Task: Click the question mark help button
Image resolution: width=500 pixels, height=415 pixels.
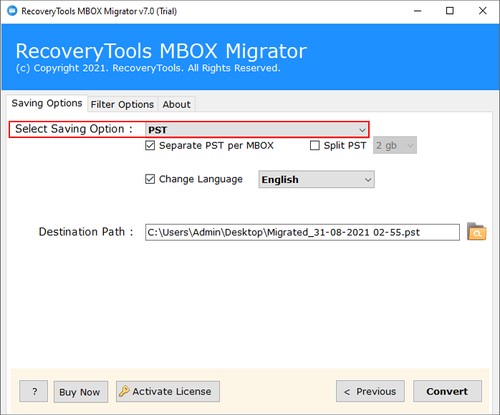Action: pos(34,391)
